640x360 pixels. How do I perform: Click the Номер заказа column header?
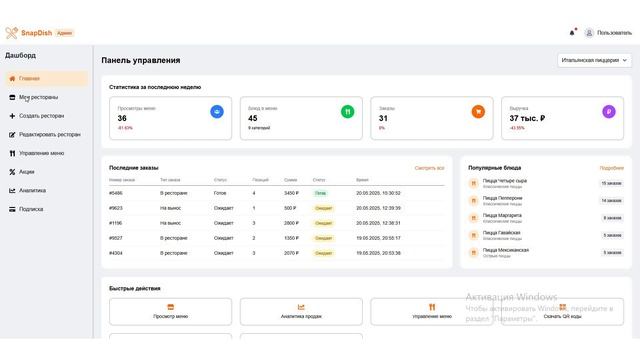click(122, 180)
